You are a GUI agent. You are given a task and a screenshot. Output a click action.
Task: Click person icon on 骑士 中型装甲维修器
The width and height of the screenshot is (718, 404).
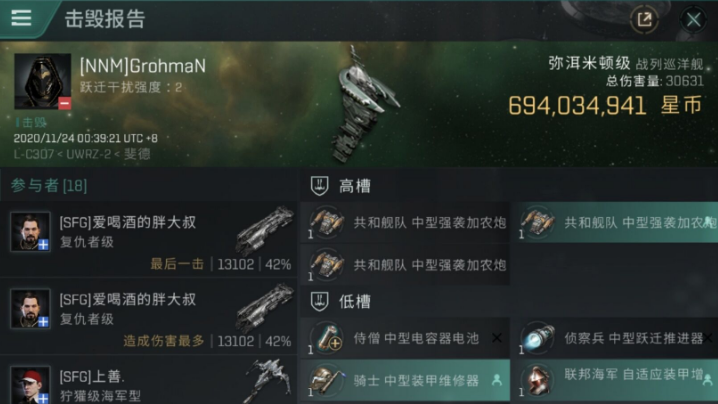click(x=496, y=380)
